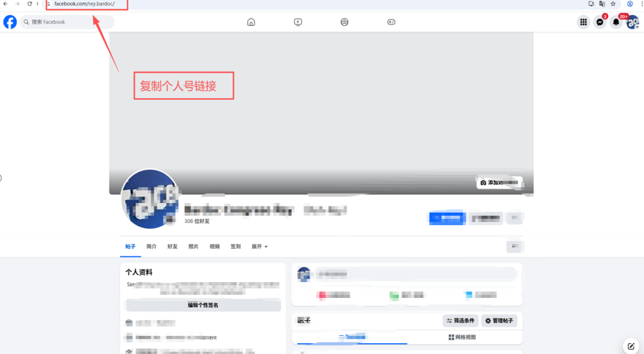Open account menu from top-right avatar
This screenshot has width=644, height=354.
pyautogui.click(x=632, y=22)
